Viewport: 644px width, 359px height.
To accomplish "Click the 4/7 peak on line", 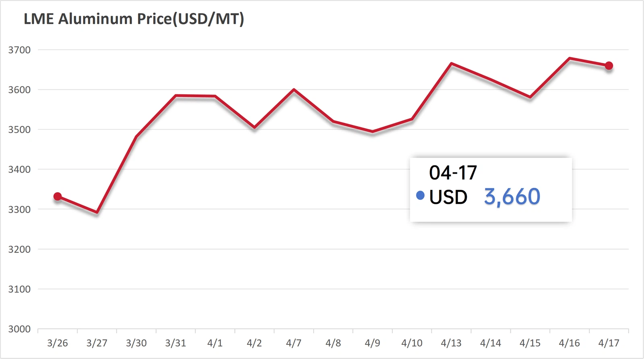I will tap(294, 89).
